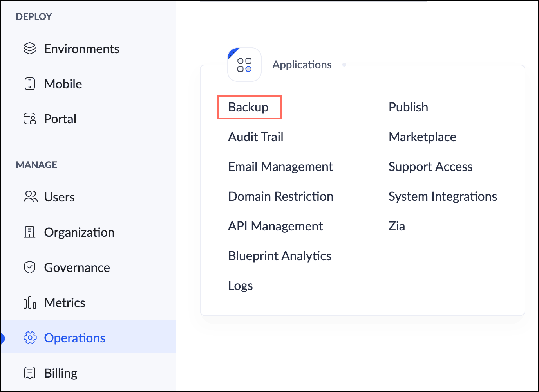The image size is (539, 392).
Task: Select API Management link
Action: click(x=275, y=226)
